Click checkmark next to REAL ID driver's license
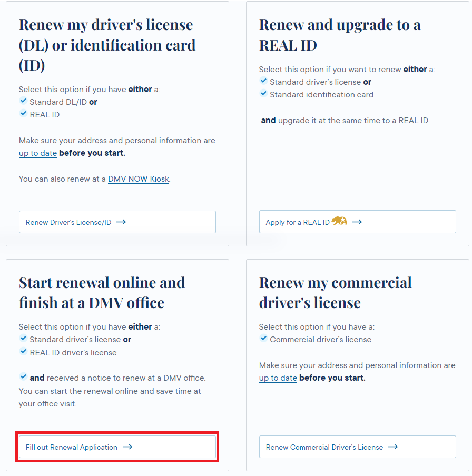This screenshot has width=472, height=476. pyautogui.click(x=23, y=351)
